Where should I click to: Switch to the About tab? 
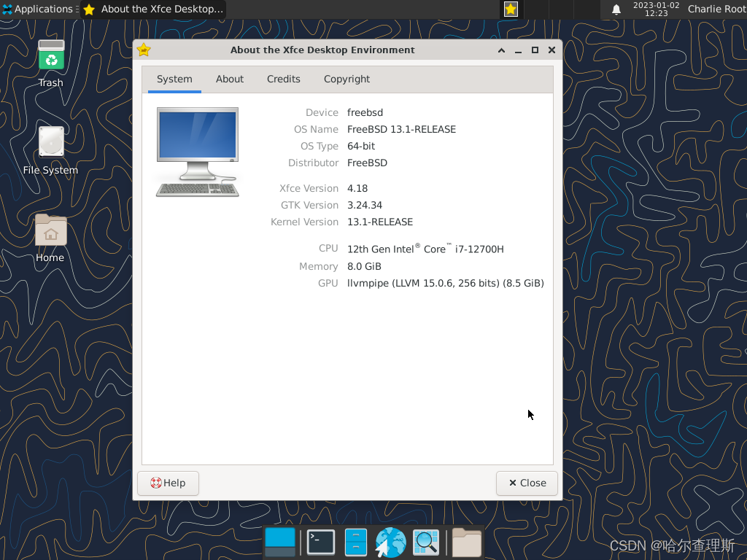tap(230, 79)
